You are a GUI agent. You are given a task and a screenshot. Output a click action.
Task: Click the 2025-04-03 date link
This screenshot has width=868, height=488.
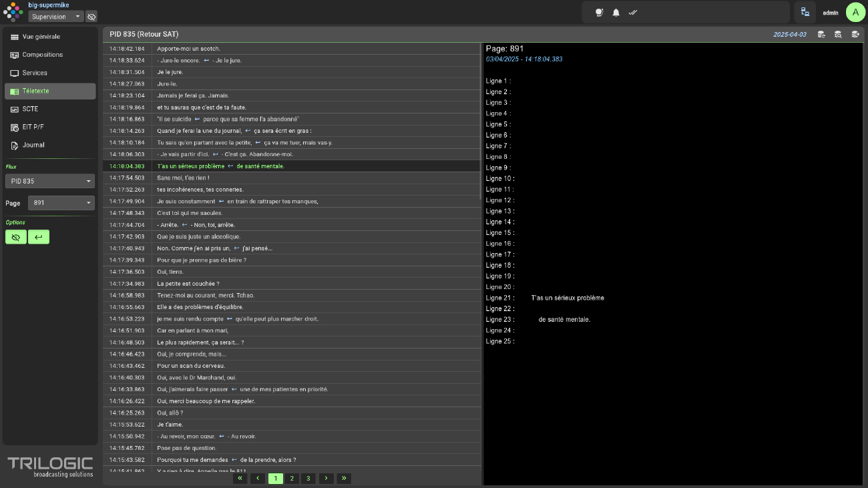(790, 34)
